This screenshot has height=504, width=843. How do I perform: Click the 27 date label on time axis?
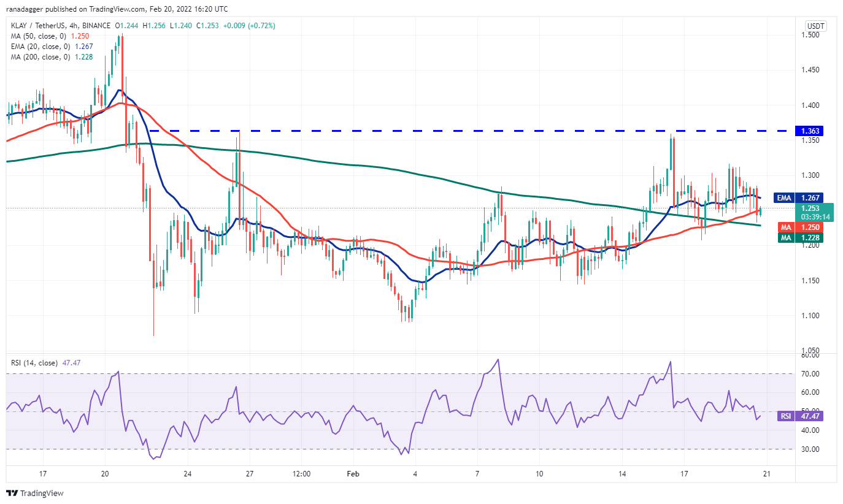[250, 474]
